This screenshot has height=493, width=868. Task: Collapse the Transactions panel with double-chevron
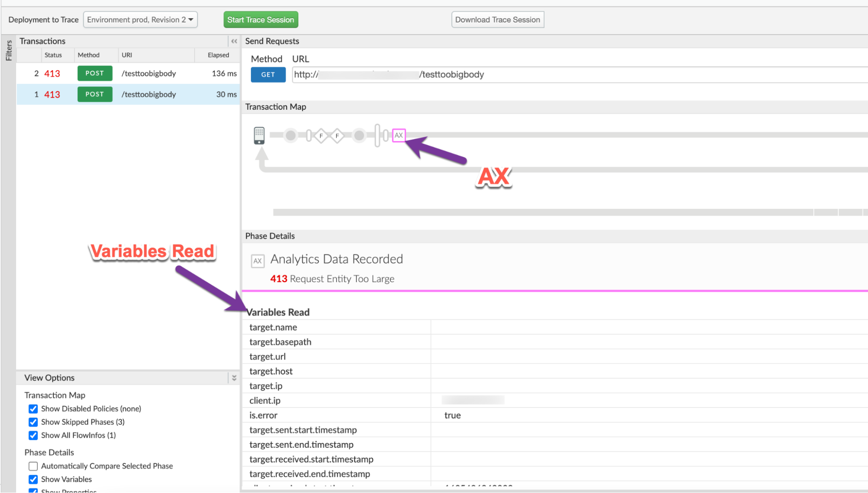click(234, 41)
